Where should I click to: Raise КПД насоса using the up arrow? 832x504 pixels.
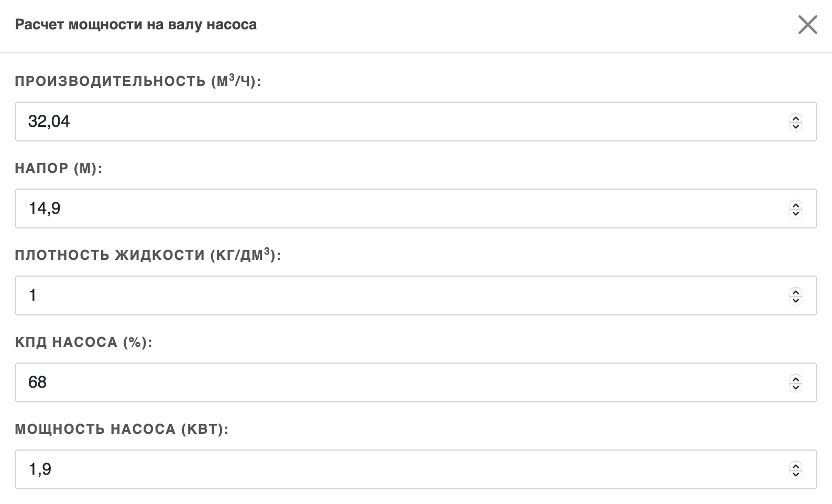click(795, 379)
